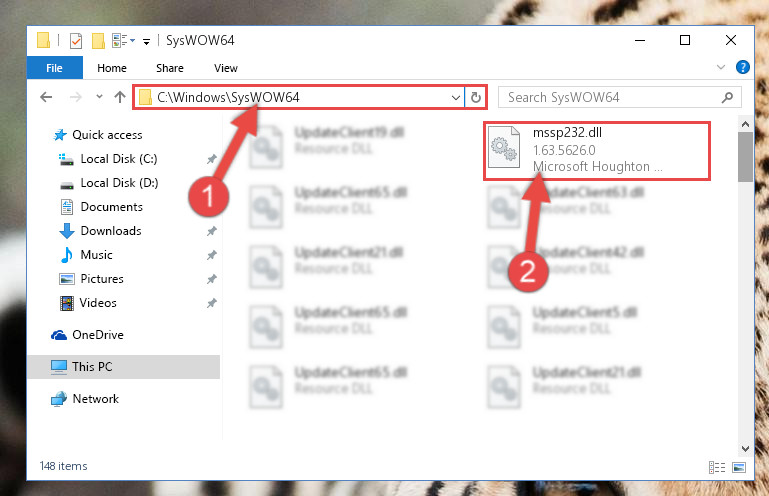Click the vertical scrollbar thumb
The width and height of the screenshot is (769, 496).
745,157
